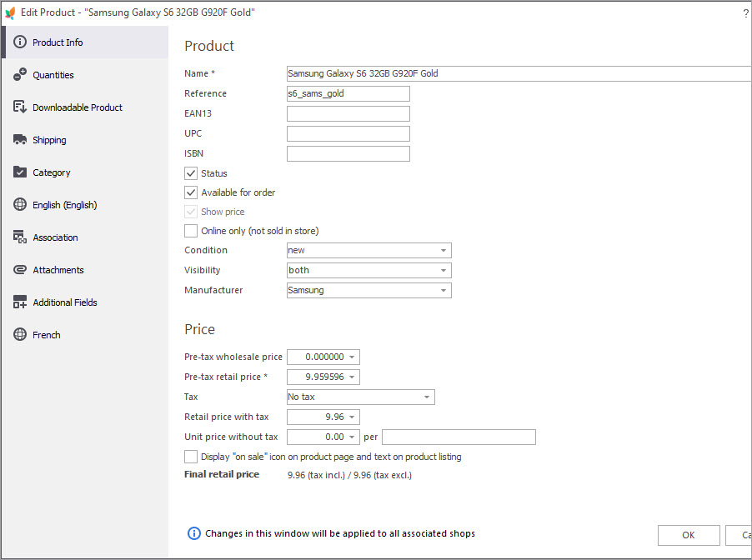Click the Retail price with tax value 9.96
752x560 pixels.
tap(335, 417)
